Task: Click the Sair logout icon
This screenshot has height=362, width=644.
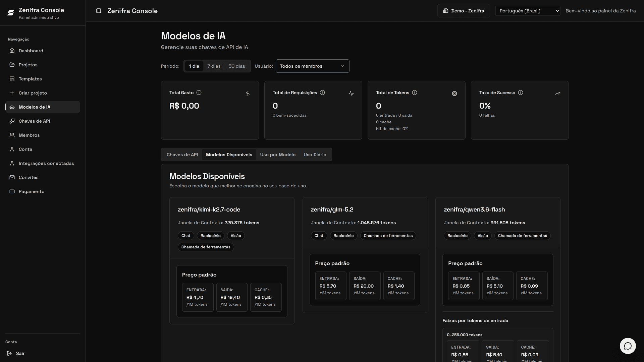Action: pyautogui.click(x=9, y=353)
